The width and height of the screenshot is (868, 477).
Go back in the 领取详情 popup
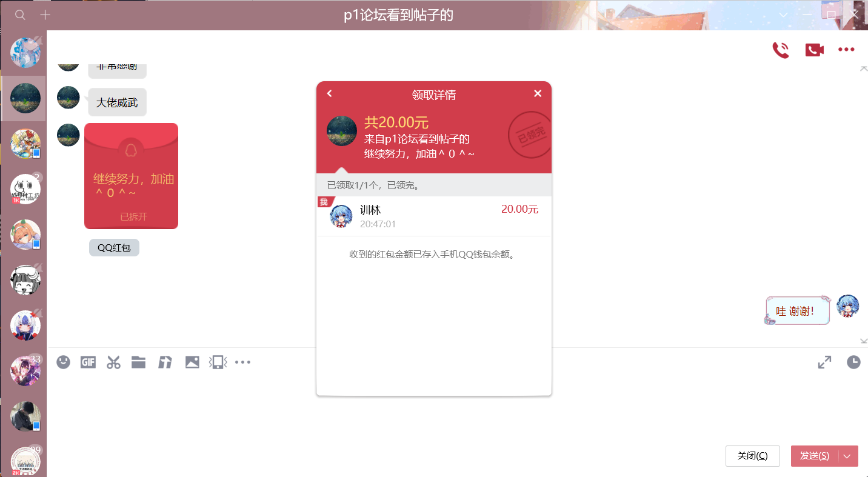pyautogui.click(x=330, y=93)
